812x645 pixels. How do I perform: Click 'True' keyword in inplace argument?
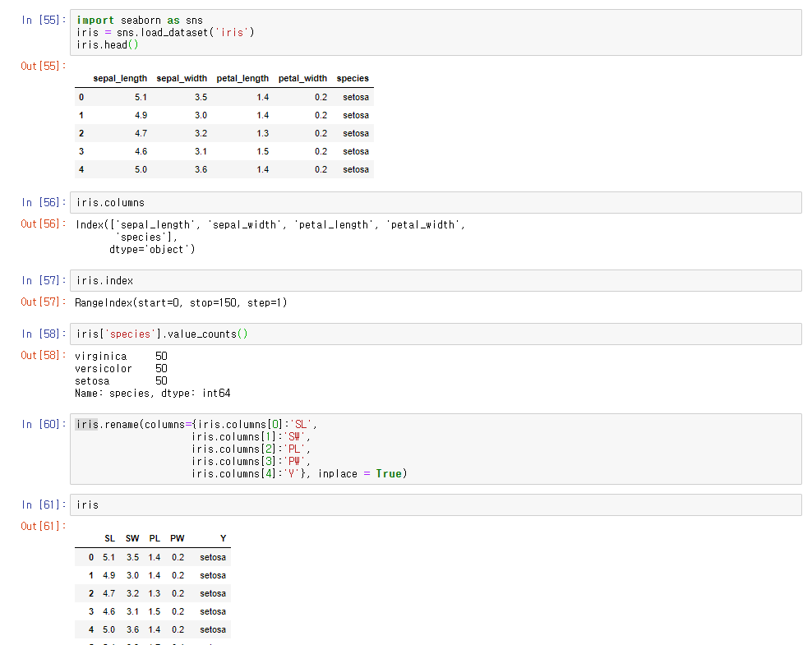click(389, 473)
